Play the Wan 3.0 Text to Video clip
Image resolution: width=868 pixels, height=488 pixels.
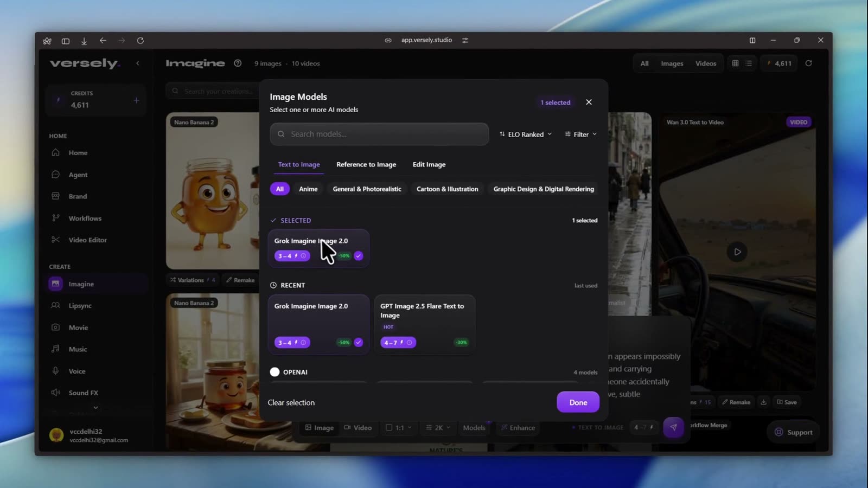[x=737, y=252]
